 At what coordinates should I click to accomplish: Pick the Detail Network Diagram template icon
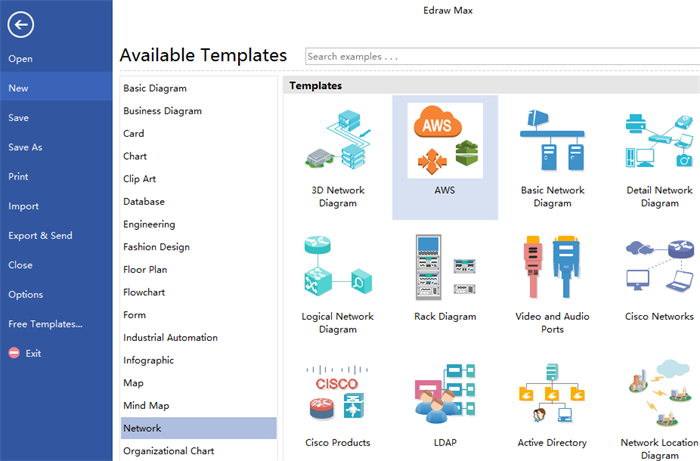click(659, 141)
